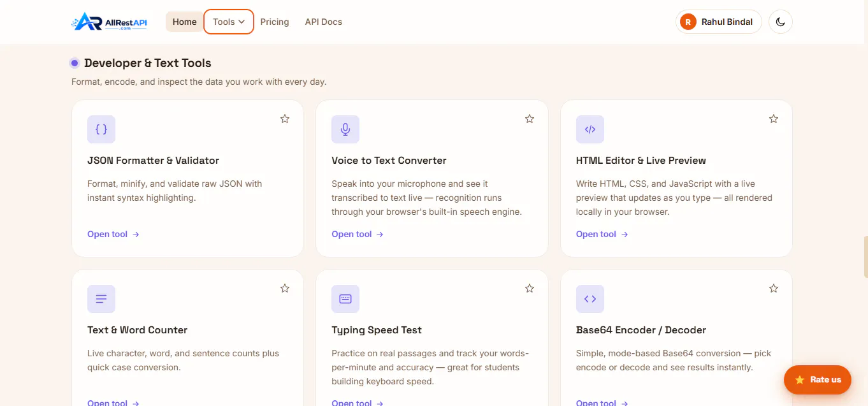Click the JSON braces icon
Screen dimensions: 868x406
click(x=101, y=129)
